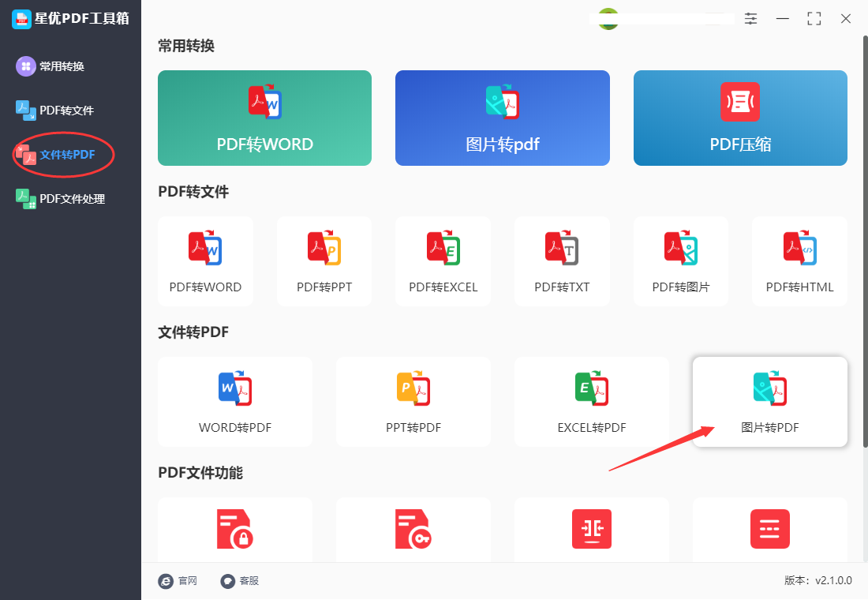Switch to the PDF转文件 sidebar section
The width and height of the screenshot is (868, 600).
[x=54, y=111]
